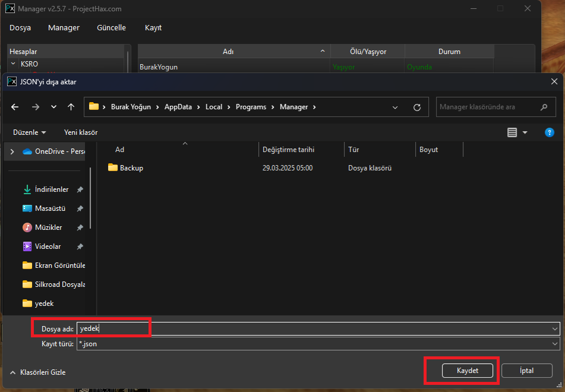Image resolution: width=565 pixels, height=392 pixels.
Task: Collapse folders with Klasörleri Gizle
Action: pyautogui.click(x=37, y=372)
